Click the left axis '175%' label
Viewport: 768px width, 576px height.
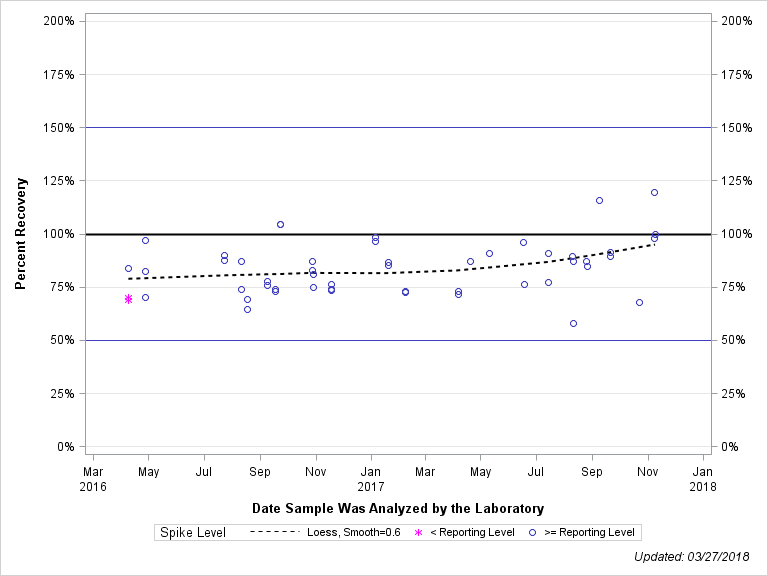coord(59,74)
